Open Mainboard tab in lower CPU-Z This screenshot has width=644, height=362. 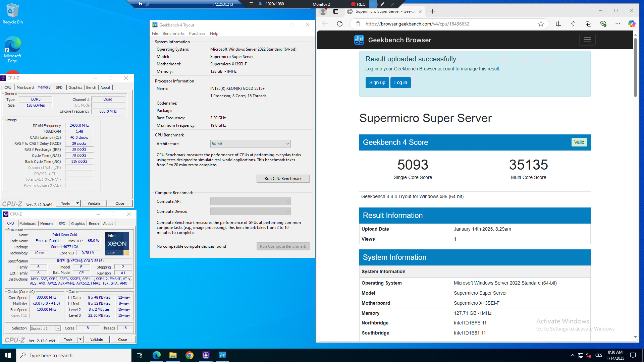point(28,224)
